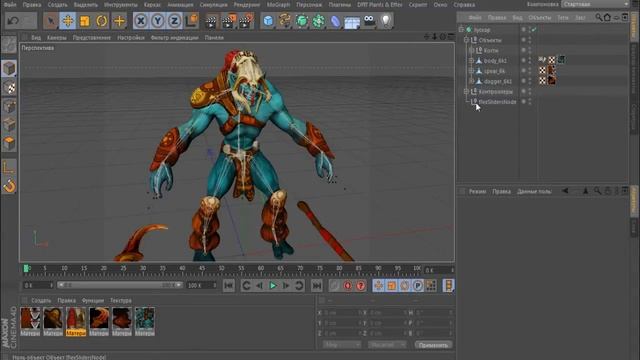Open the green generator cube icon
The width and height of the screenshot is (640, 360).
pos(302,21)
